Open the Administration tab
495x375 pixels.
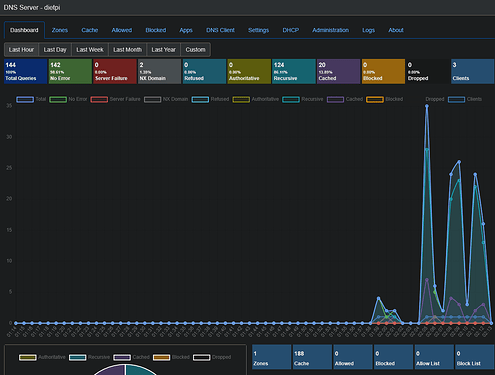coord(331,30)
